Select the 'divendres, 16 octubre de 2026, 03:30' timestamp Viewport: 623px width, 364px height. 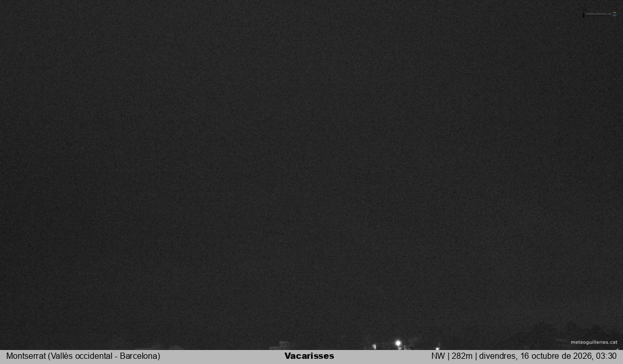coord(548,356)
